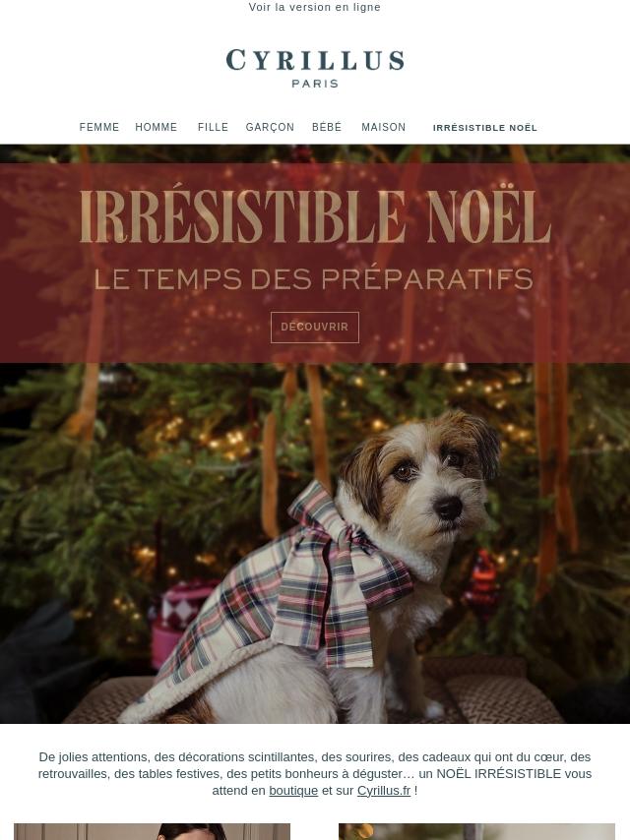The width and height of the screenshot is (630, 840).
Task: Click 'LE TEMPS DES PRÉPARATIFS' banner subtitle
Action: (314, 279)
